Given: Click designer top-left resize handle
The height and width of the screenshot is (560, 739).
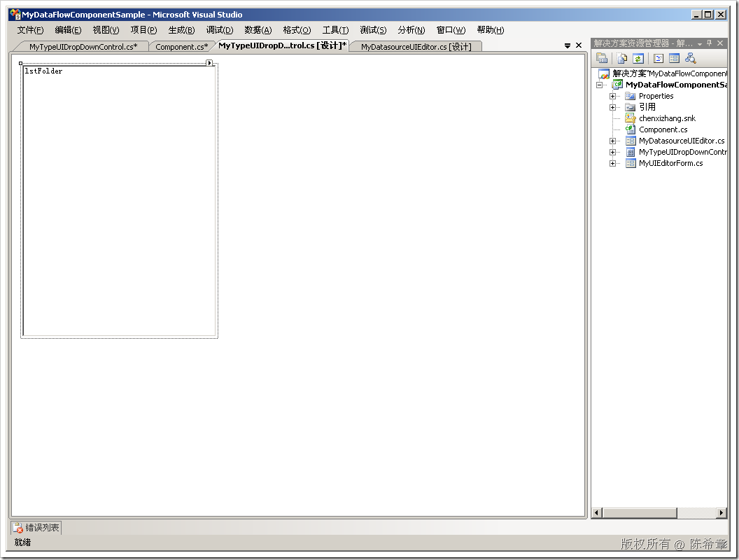Looking at the screenshot, I should tap(21, 63).
